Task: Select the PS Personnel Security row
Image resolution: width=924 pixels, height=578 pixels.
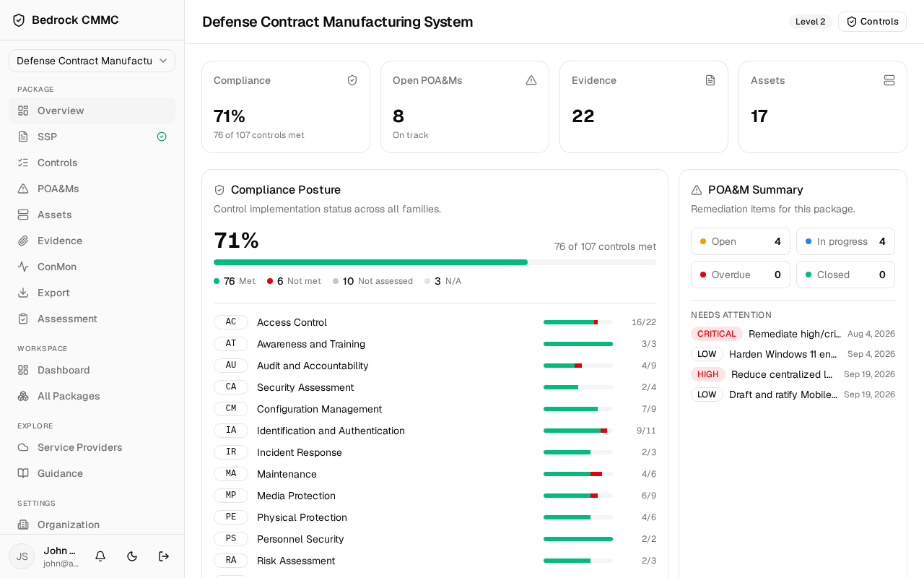Action: (x=435, y=539)
